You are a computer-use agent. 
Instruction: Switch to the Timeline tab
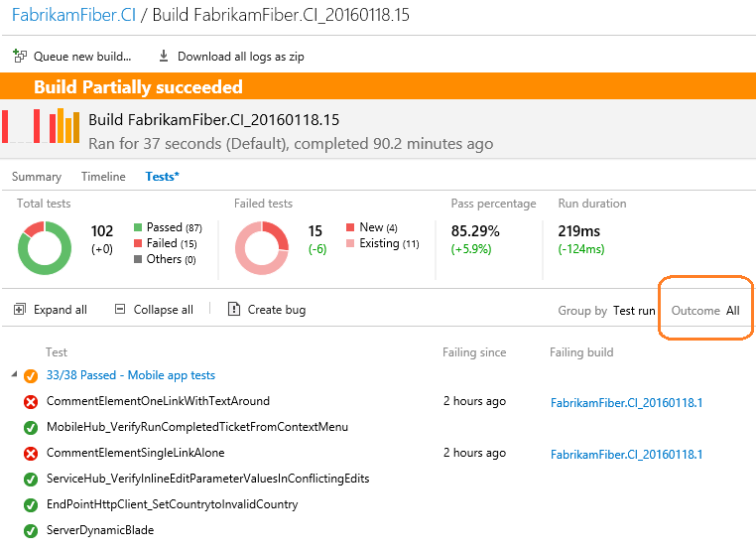tap(103, 177)
